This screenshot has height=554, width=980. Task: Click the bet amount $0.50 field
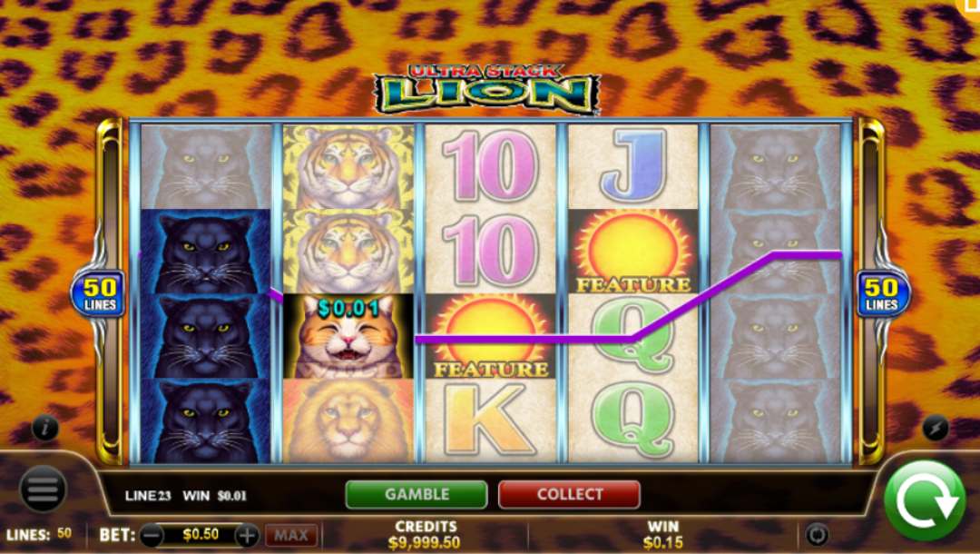[200, 535]
